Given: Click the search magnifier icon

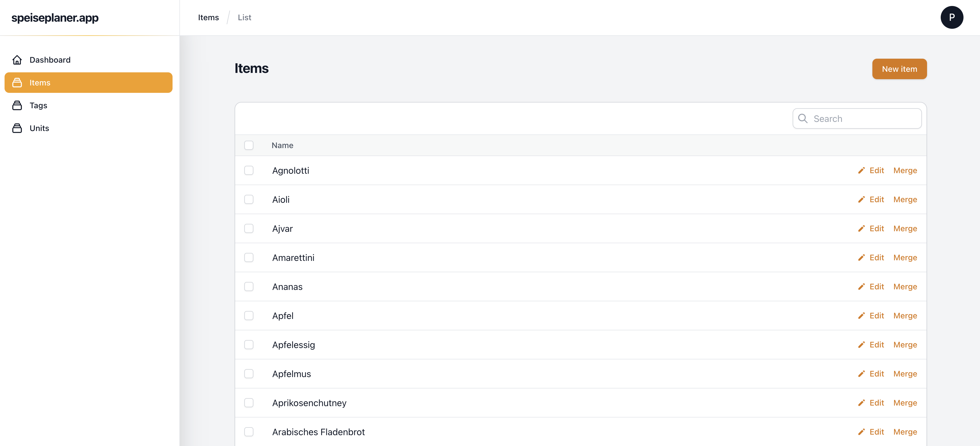Looking at the screenshot, I should 803,118.
